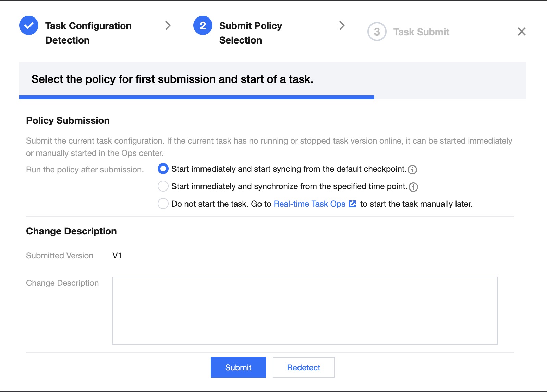Viewport: 547px width, 392px height.
Task: Select start syncing from default checkpoint
Action: point(163,169)
